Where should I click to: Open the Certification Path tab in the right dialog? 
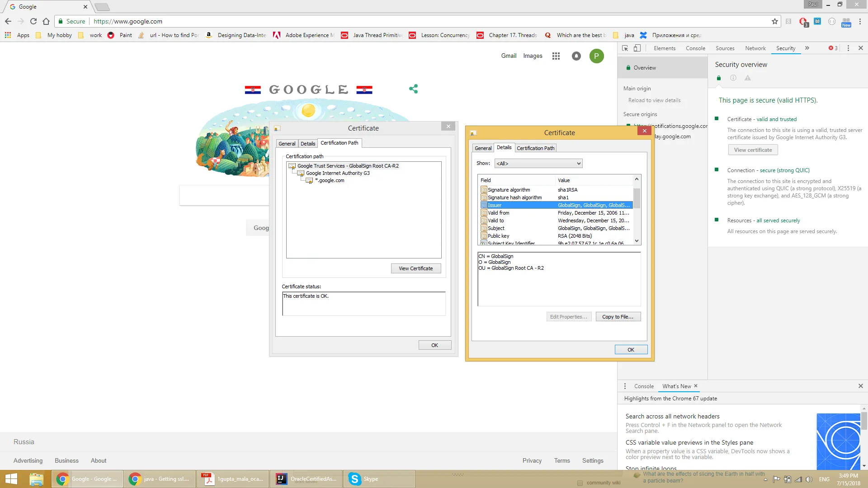(x=535, y=148)
